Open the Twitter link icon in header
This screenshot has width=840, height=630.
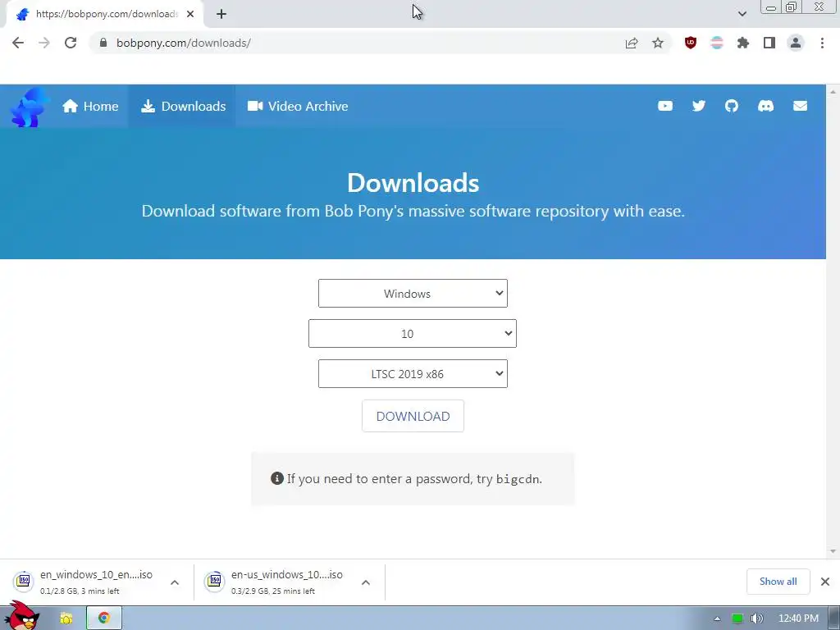(x=699, y=106)
